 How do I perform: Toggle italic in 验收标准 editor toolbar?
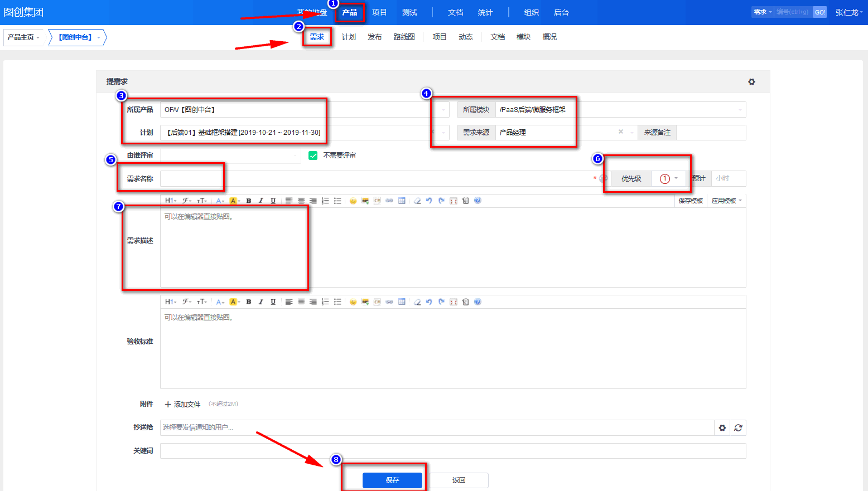pos(261,302)
